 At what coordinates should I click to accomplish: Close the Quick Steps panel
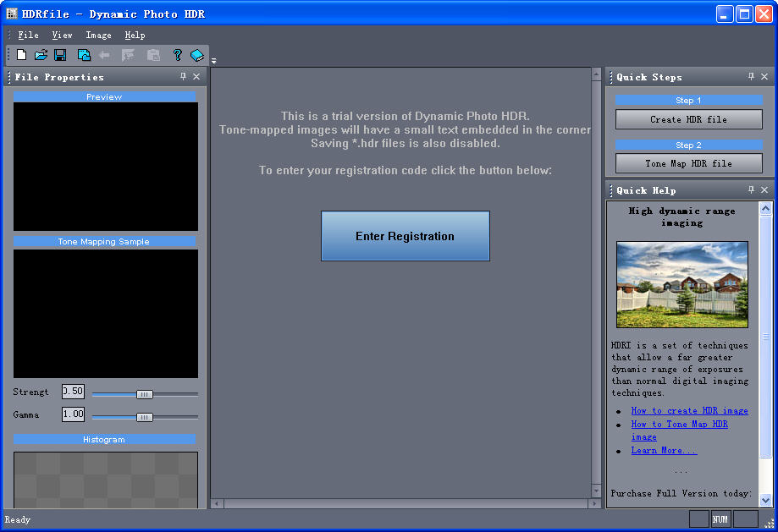point(764,76)
